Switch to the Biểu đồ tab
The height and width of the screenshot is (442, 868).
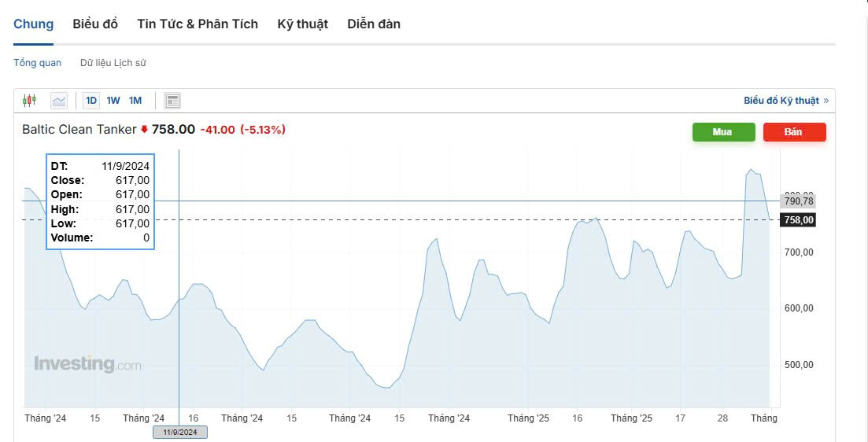point(95,24)
